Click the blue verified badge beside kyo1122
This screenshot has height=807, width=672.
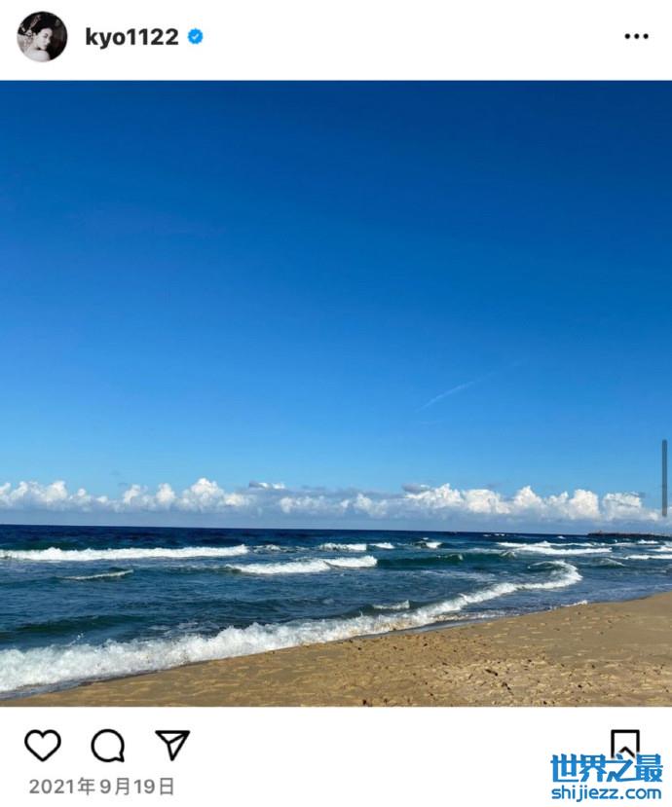pos(195,37)
